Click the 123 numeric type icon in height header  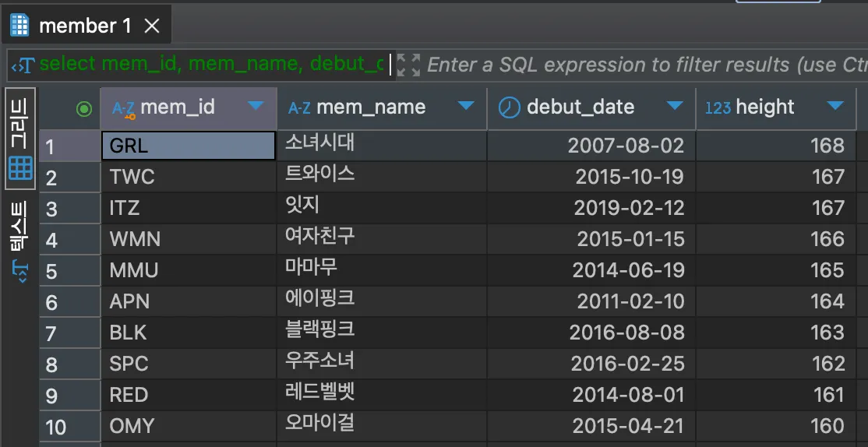tap(718, 108)
